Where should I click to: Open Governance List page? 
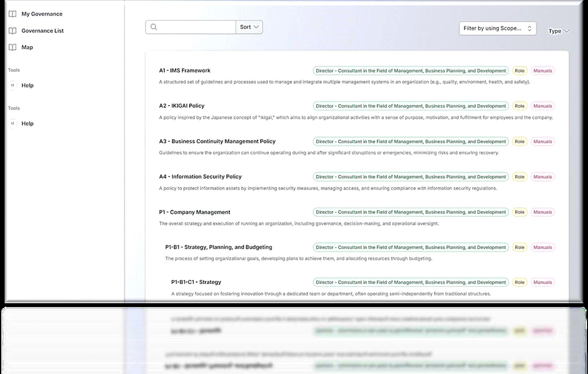42,31
